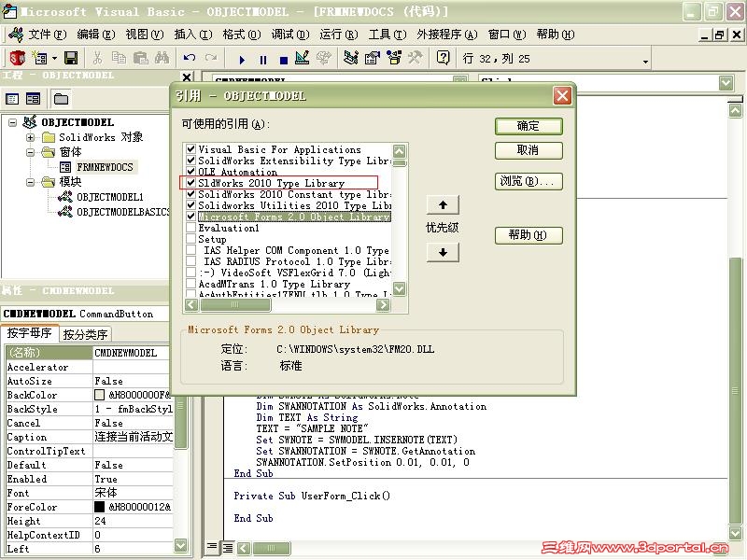The image size is (747, 560).
Task: Open the 编辑(E) menu
Action: tap(96, 35)
